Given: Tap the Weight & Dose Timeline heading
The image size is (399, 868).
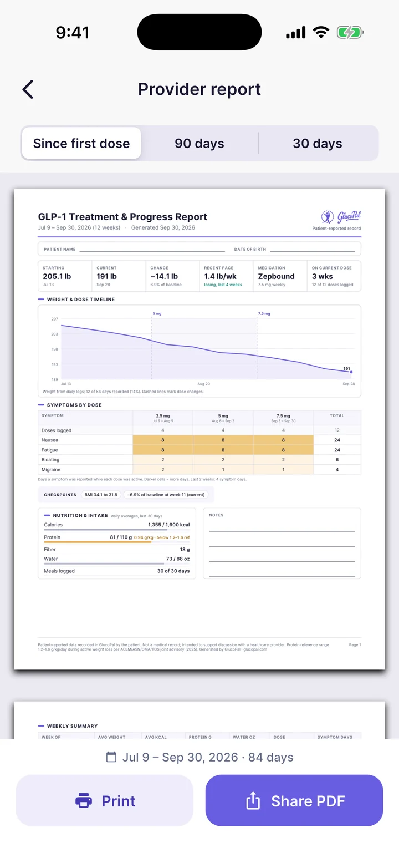Looking at the screenshot, I should [81, 300].
